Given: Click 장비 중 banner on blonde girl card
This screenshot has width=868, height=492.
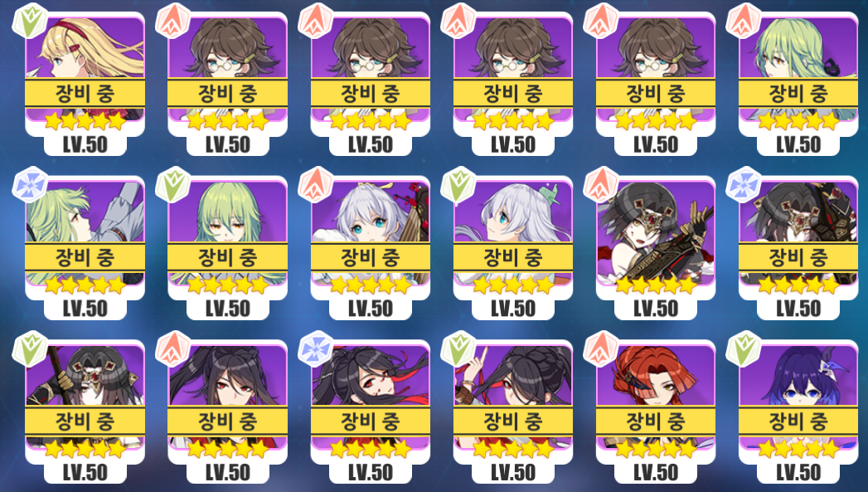Looking at the screenshot, I should tap(85, 93).
